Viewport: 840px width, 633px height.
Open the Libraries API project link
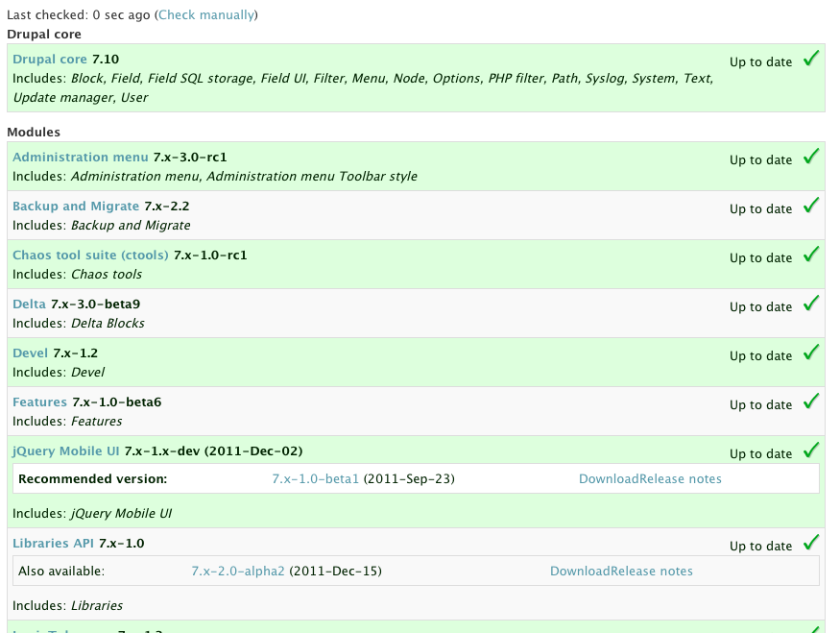[x=54, y=544]
